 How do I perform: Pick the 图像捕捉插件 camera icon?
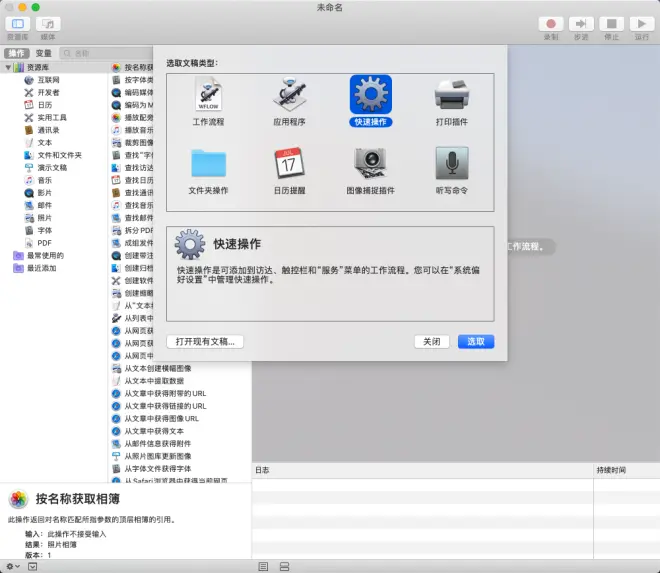click(370, 163)
